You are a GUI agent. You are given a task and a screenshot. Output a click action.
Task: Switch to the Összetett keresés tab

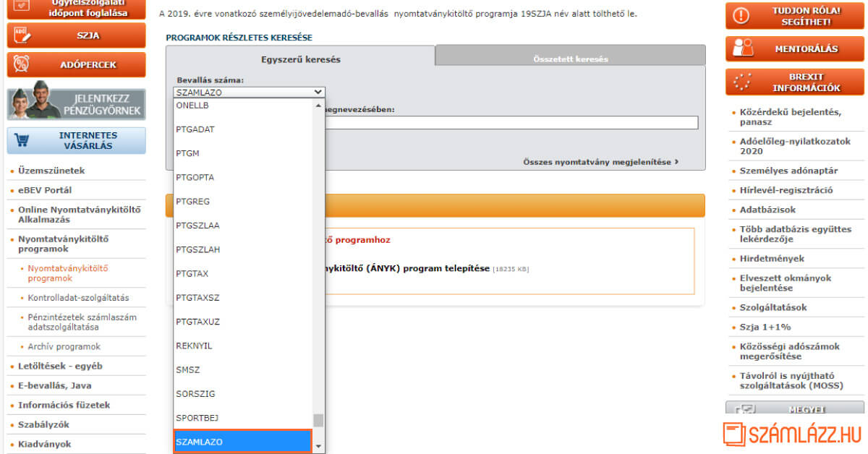pos(570,59)
